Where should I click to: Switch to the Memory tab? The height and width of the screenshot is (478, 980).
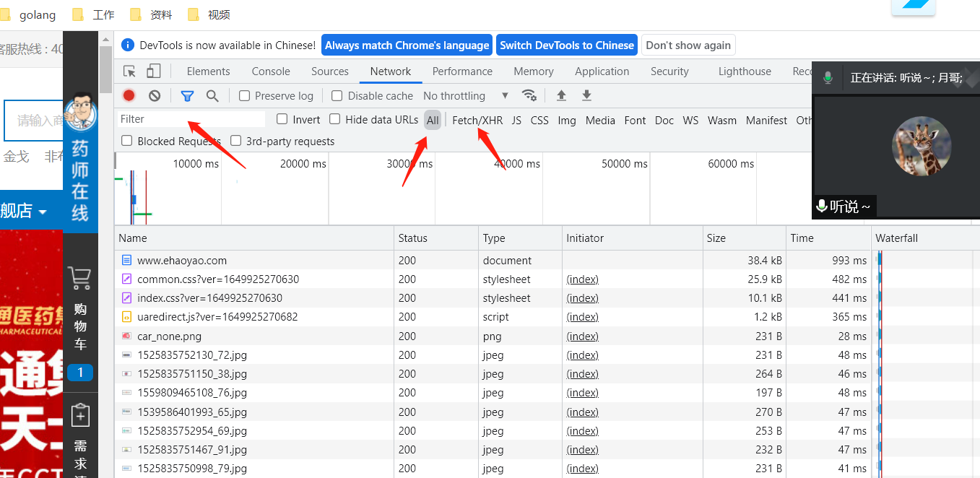534,71
